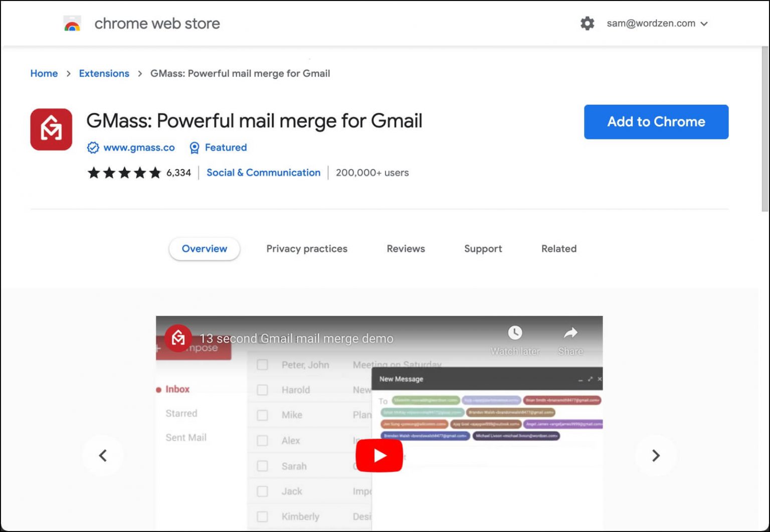
Task: Open the www.gmass.co publisher link
Action: pyautogui.click(x=139, y=147)
